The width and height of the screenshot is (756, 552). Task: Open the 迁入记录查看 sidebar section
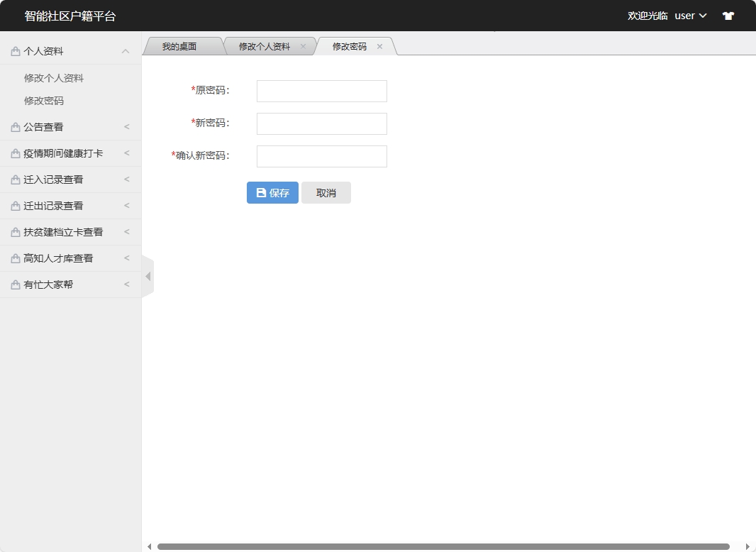(70, 180)
